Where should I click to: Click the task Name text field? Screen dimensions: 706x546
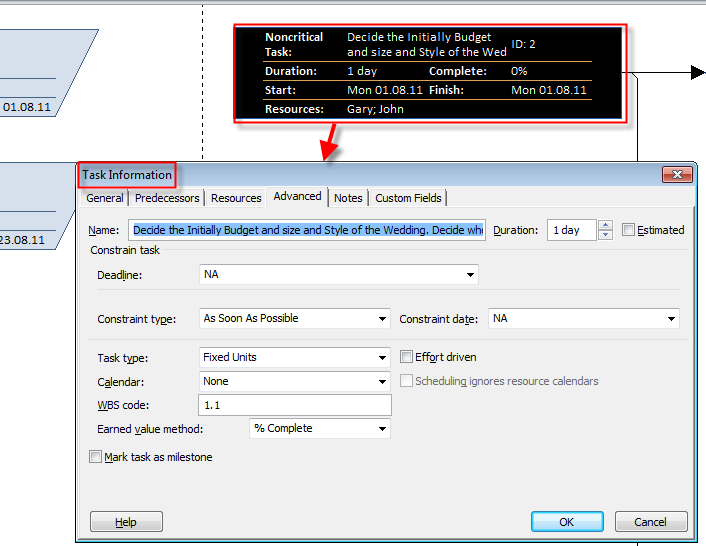pos(307,230)
